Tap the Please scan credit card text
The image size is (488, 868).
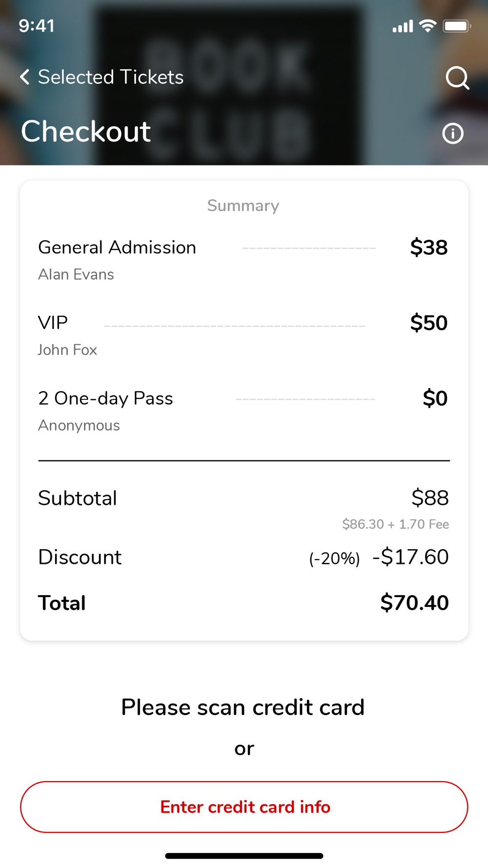pos(243,707)
